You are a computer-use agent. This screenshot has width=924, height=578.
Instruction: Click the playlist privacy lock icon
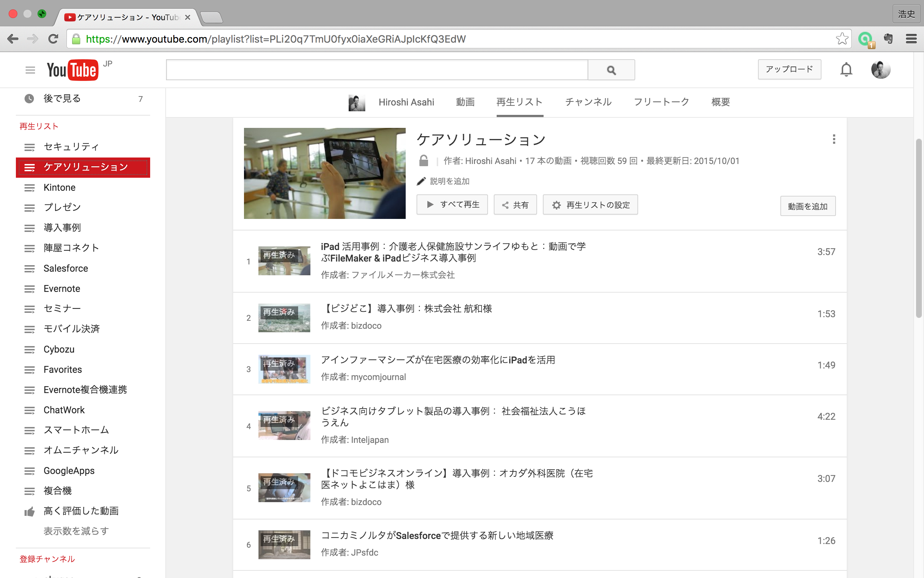point(423,160)
